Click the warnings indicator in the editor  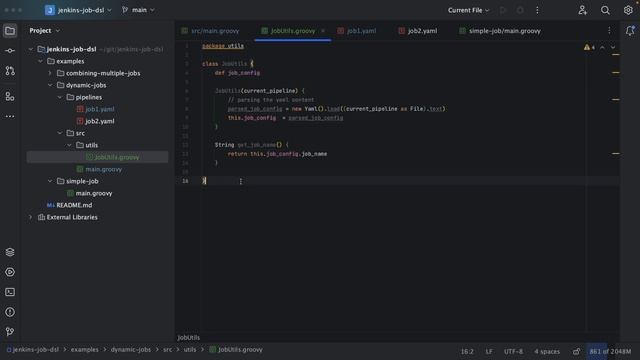(x=589, y=47)
